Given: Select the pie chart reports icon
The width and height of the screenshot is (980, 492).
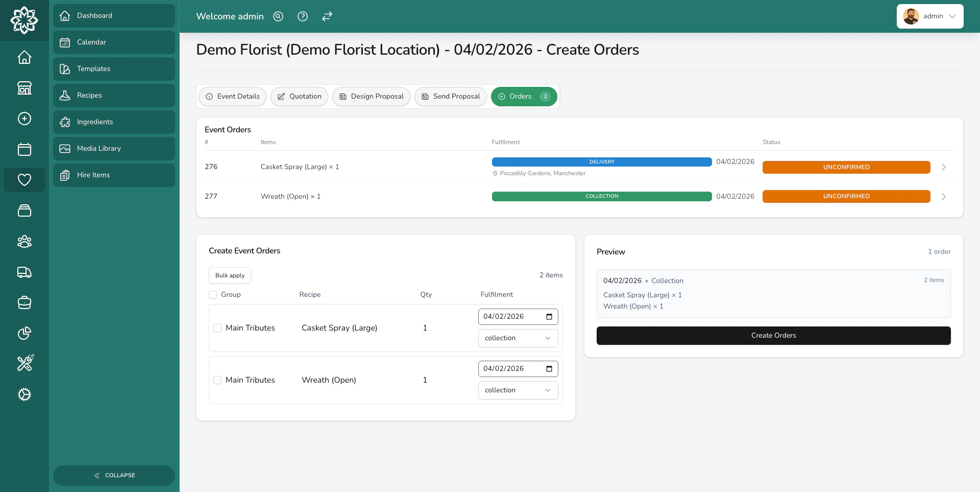Looking at the screenshot, I should [24, 333].
